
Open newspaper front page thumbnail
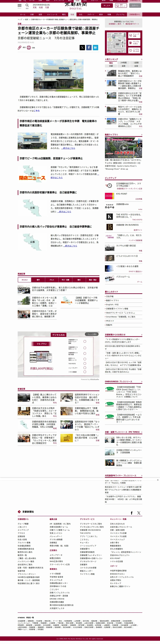click(116, 43)
